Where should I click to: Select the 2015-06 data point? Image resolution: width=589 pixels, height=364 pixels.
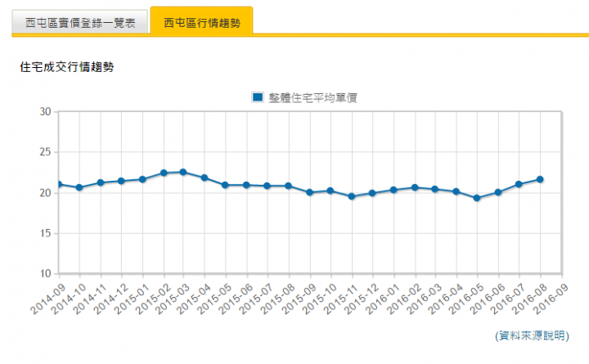246,185
